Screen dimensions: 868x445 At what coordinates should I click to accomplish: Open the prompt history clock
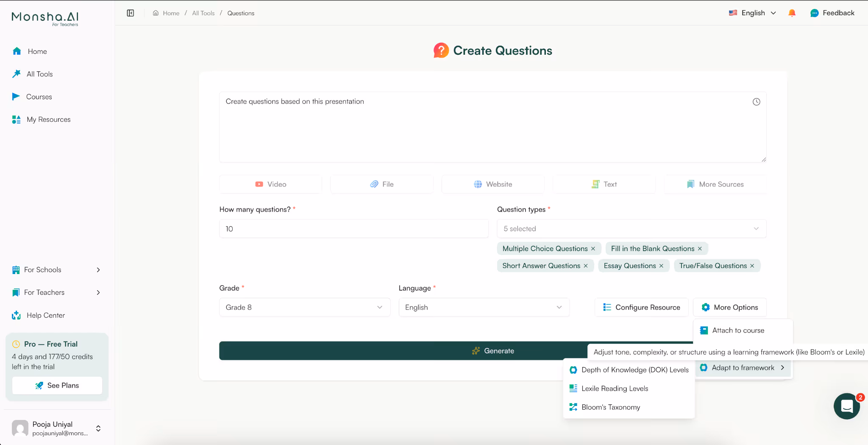click(757, 102)
